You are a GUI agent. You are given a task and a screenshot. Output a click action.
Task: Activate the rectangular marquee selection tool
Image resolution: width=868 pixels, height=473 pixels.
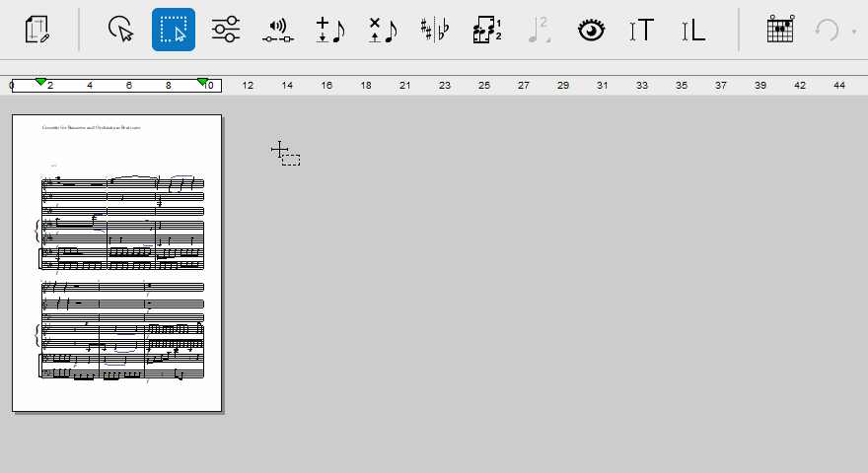174,30
